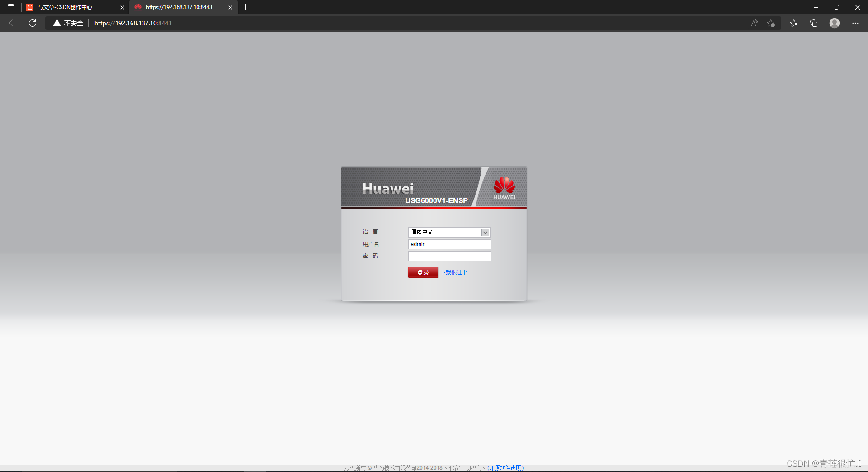The height and width of the screenshot is (472, 868).
Task: Reload the page with the refresh icon
Action: click(33, 23)
